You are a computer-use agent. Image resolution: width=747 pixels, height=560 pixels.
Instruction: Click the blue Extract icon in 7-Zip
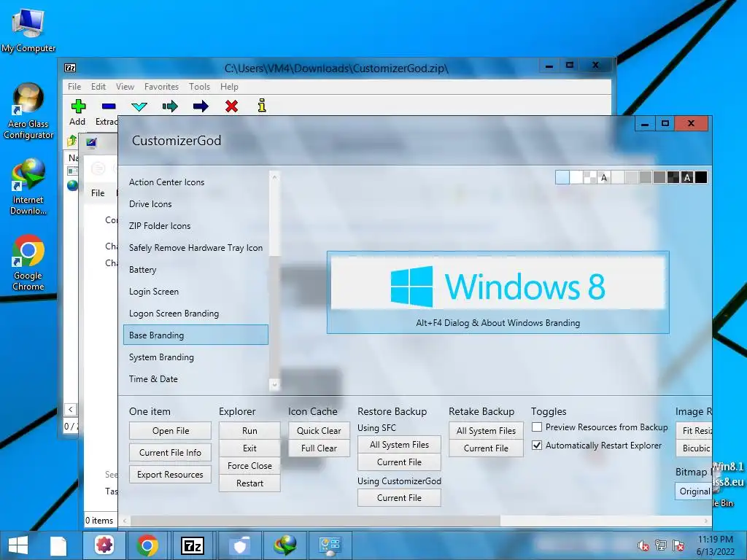(x=109, y=106)
